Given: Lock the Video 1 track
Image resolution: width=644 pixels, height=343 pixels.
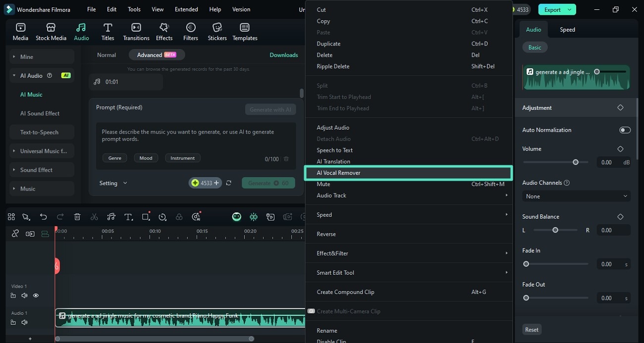Looking at the screenshot, I should pyautogui.click(x=13, y=295).
